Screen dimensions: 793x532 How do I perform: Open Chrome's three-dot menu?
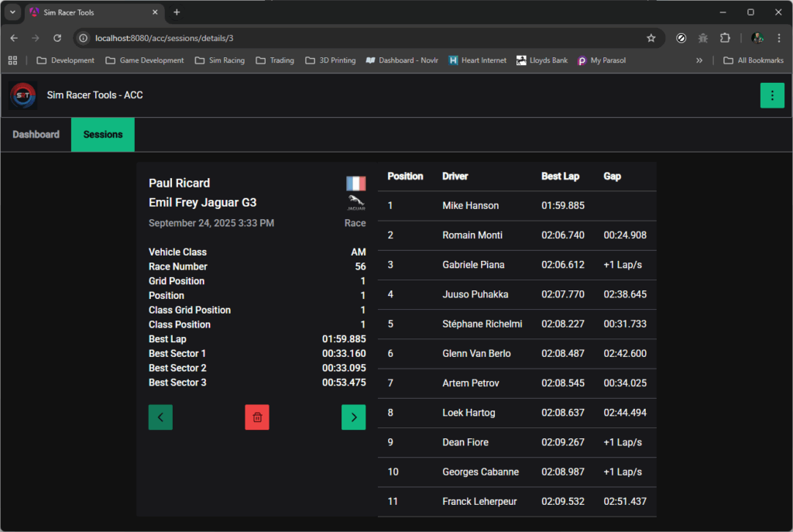coord(778,38)
